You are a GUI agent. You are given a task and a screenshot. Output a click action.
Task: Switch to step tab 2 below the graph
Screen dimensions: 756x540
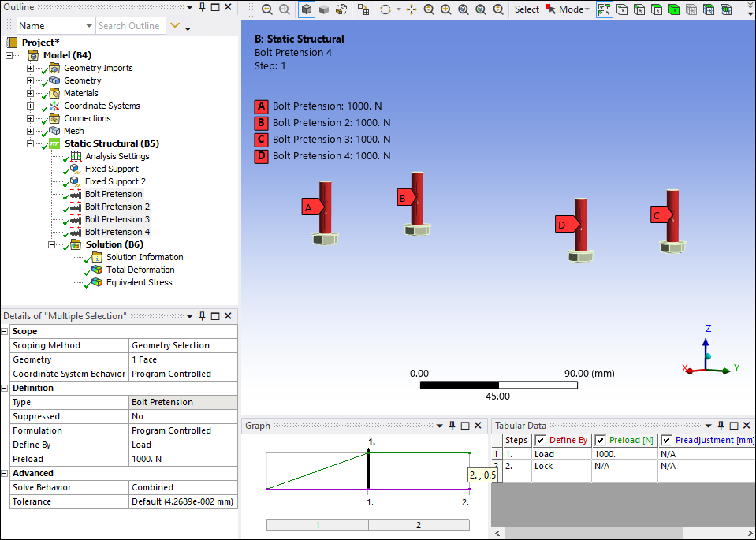tap(418, 524)
